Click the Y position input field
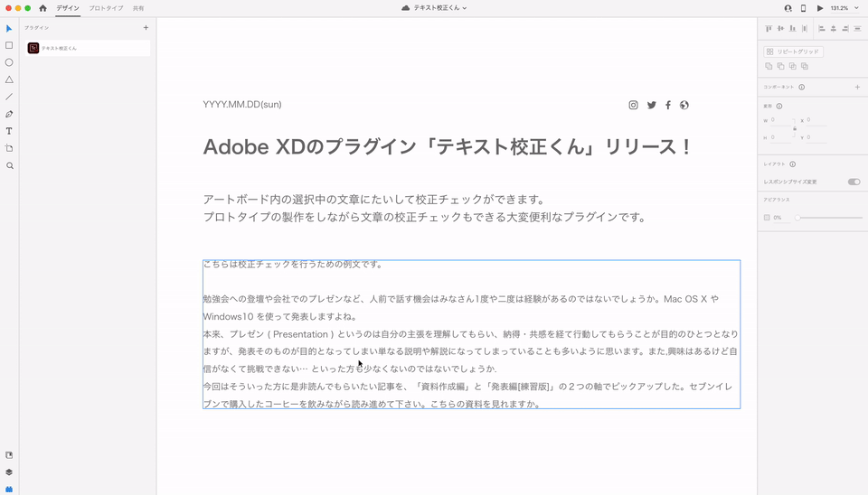 pyautogui.click(x=816, y=137)
